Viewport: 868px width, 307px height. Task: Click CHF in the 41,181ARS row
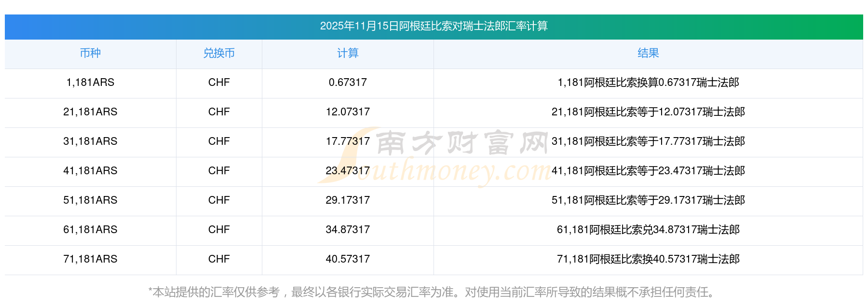pos(219,171)
